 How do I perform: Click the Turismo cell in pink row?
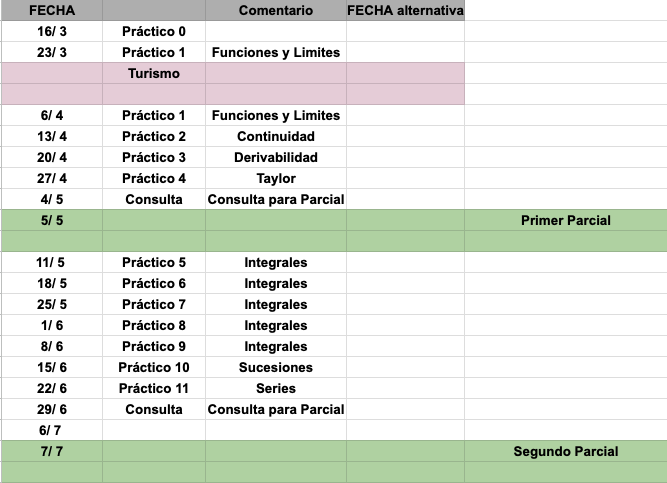click(154, 73)
